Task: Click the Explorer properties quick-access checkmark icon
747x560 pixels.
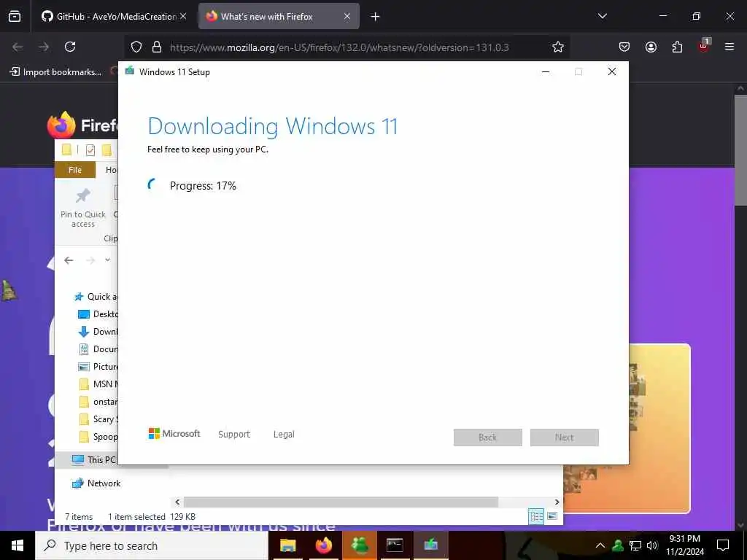Action: click(90, 150)
